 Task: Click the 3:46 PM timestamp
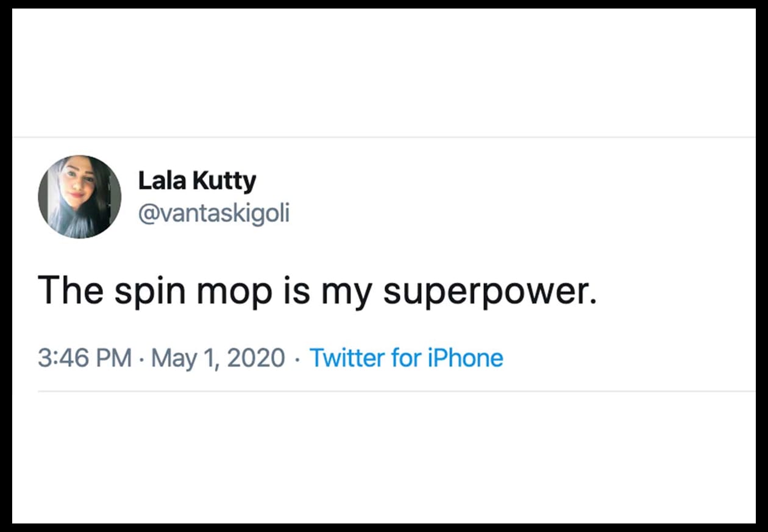(x=85, y=358)
